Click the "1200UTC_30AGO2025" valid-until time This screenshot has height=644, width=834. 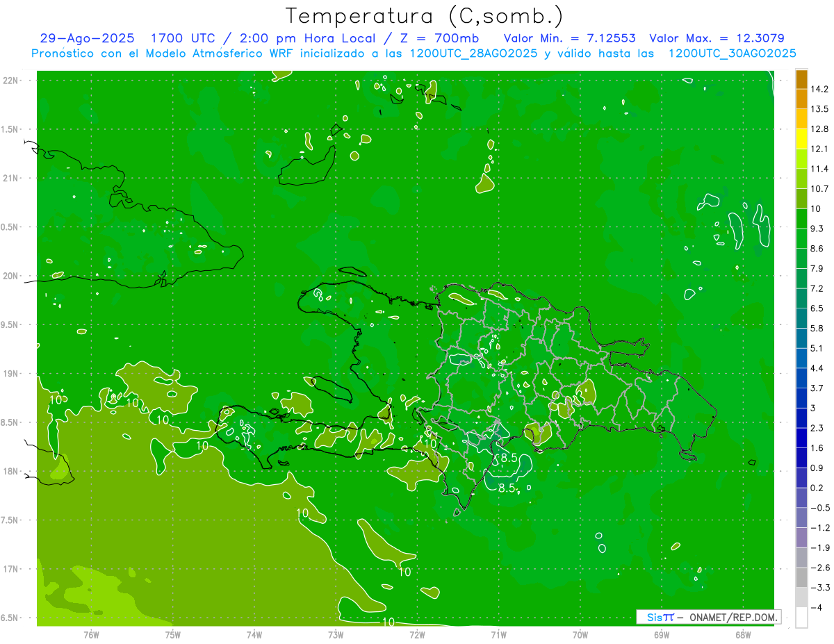[732, 53]
